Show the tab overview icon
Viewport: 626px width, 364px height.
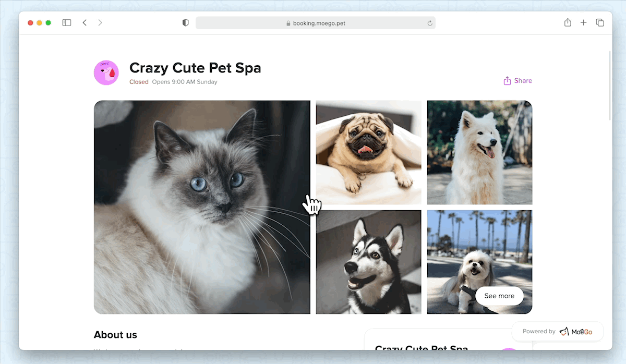point(600,23)
